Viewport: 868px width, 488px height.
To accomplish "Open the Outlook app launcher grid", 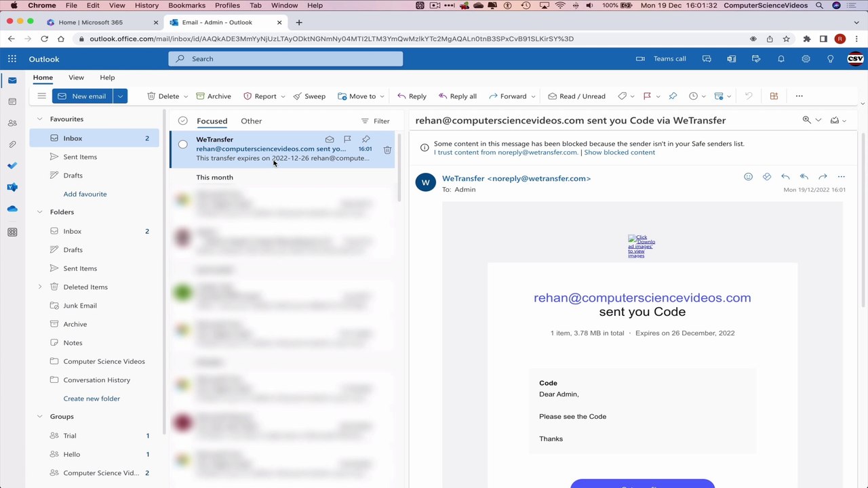I will click(12, 59).
